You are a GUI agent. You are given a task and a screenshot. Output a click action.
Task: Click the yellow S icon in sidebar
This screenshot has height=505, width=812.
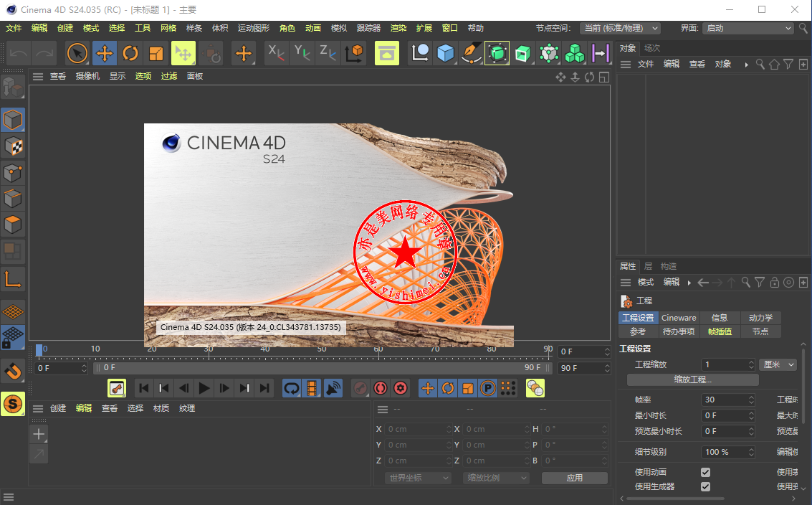[13, 404]
